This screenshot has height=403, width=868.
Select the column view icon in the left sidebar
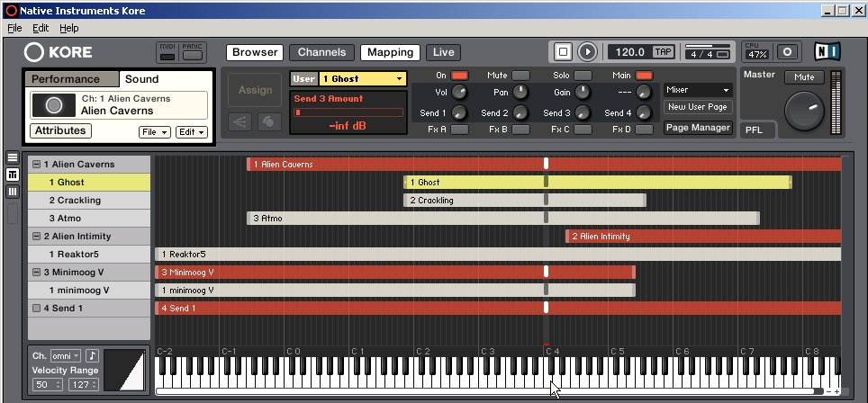click(13, 192)
